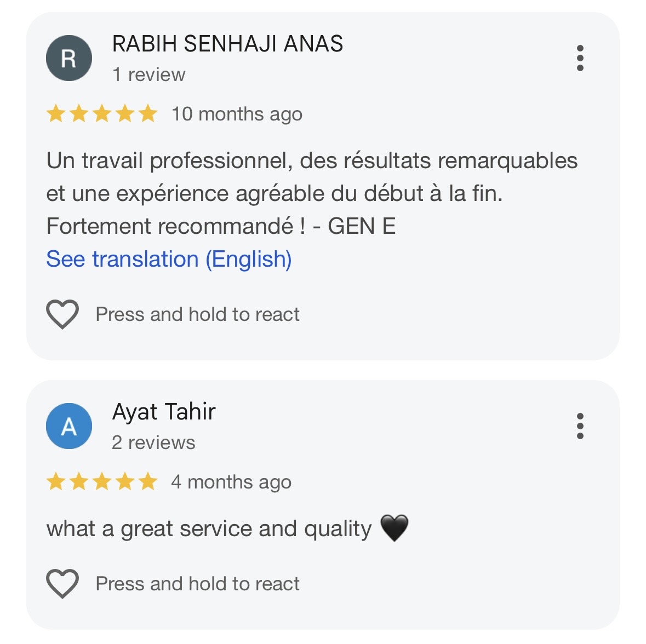The image size is (646, 644).
Task: Select the "what a great service and quality" text
Action: pyautogui.click(x=209, y=529)
